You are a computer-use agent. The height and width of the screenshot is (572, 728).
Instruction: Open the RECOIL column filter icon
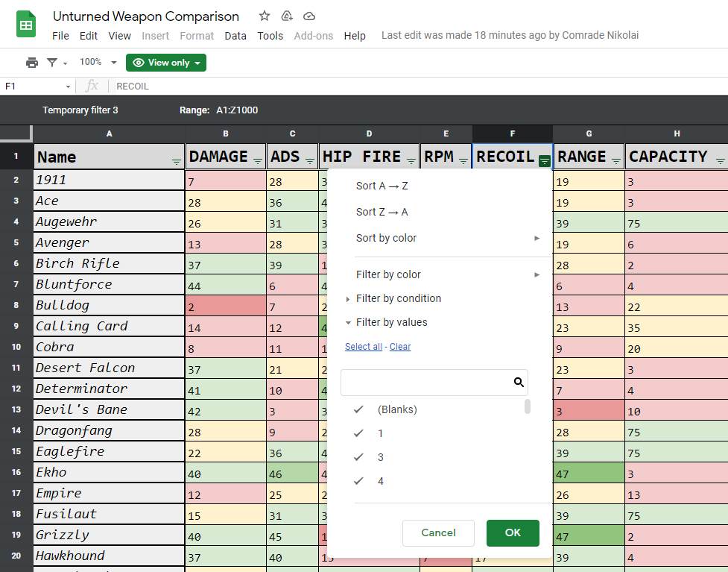pos(545,160)
